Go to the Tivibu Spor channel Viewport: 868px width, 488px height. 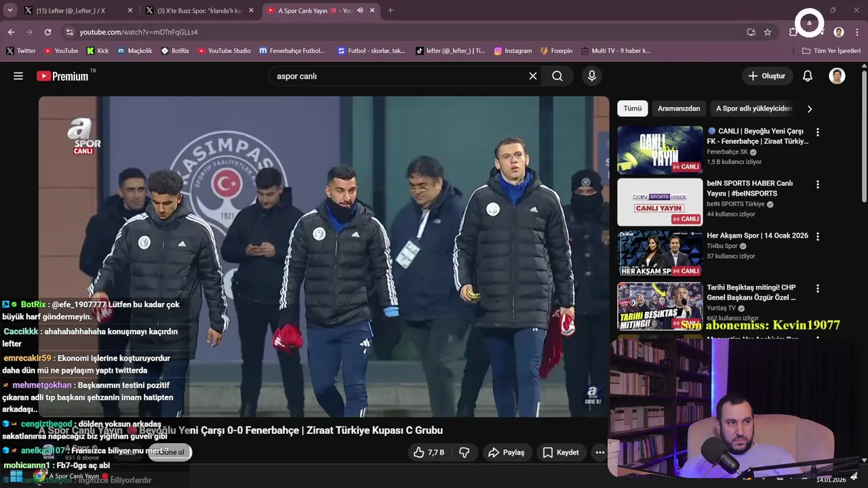[x=722, y=246]
